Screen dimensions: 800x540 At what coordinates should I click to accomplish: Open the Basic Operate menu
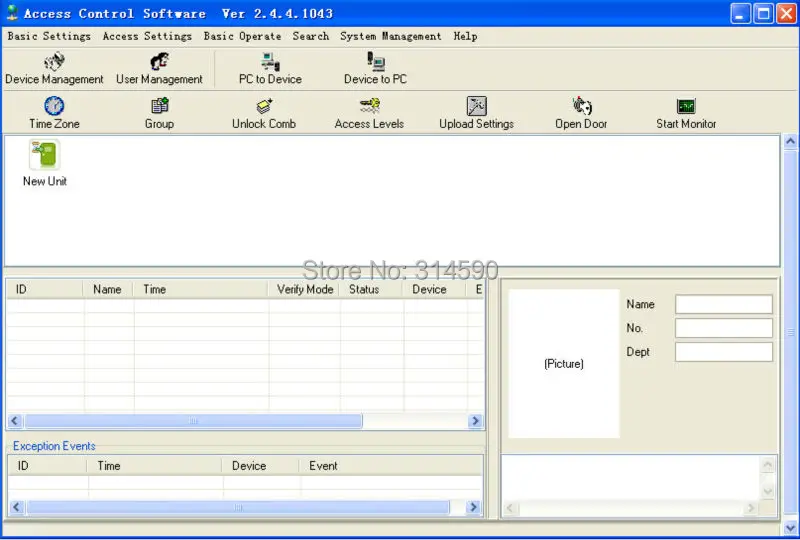click(242, 36)
